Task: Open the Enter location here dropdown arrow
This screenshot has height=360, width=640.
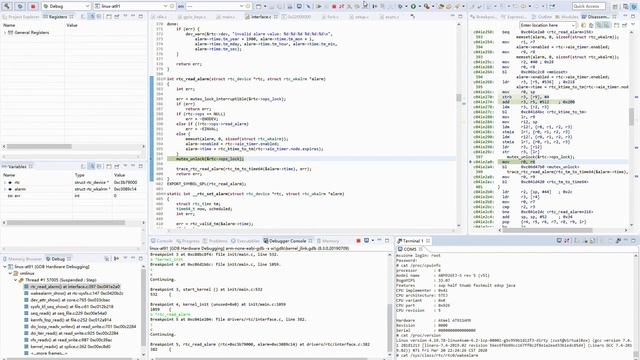Action: [573, 25]
